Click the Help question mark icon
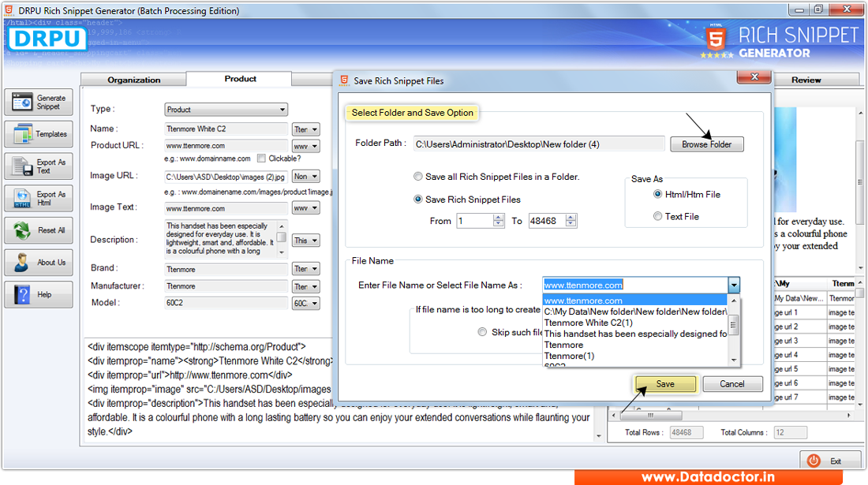The image size is (868, 485). point(23,294)
